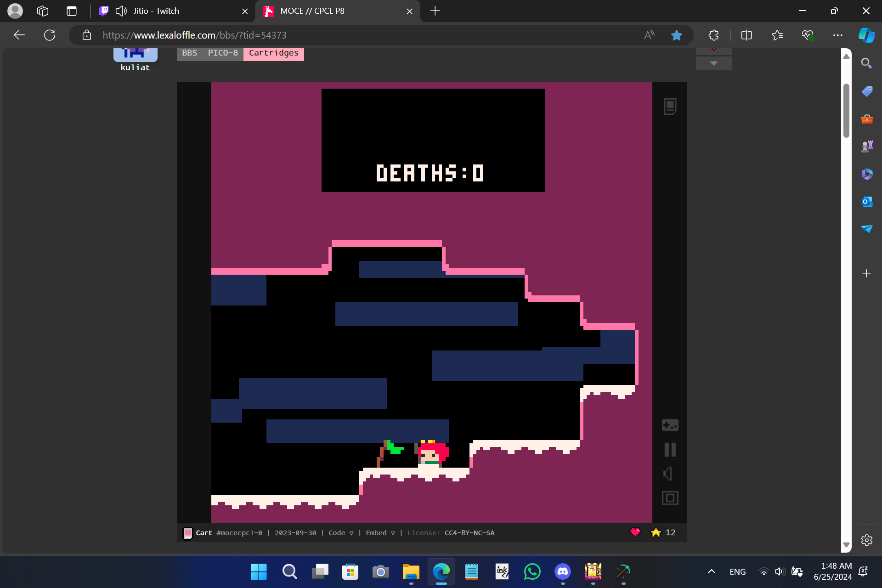Click the pink cartridge icon beside Cart
This screenshot has width=882, height=588.
tap(187, 533)
